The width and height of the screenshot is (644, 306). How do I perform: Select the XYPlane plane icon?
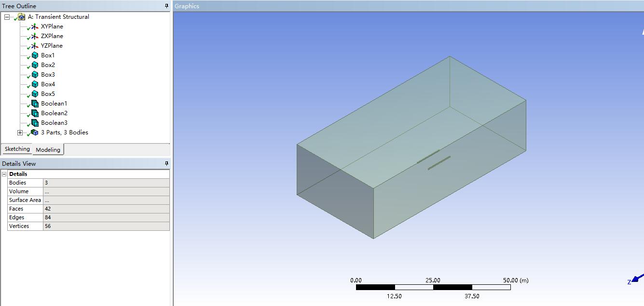click(x=34, y=27)
